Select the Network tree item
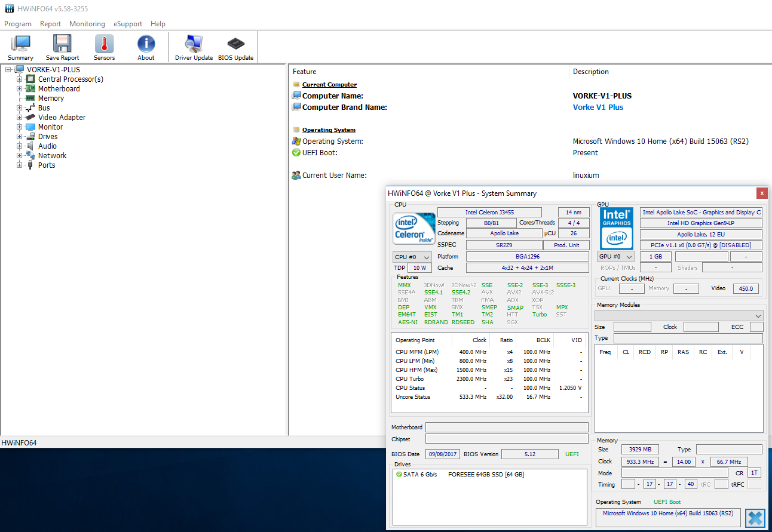The width and height of the screenshot is (772, 532). 52,155
